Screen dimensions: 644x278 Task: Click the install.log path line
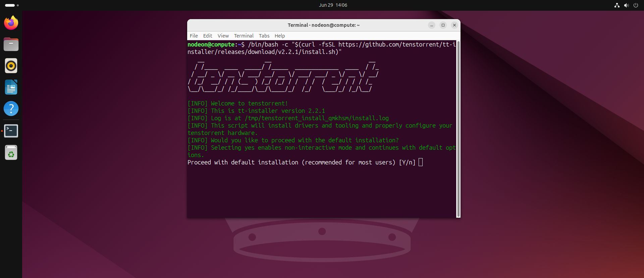coord(288,118)
